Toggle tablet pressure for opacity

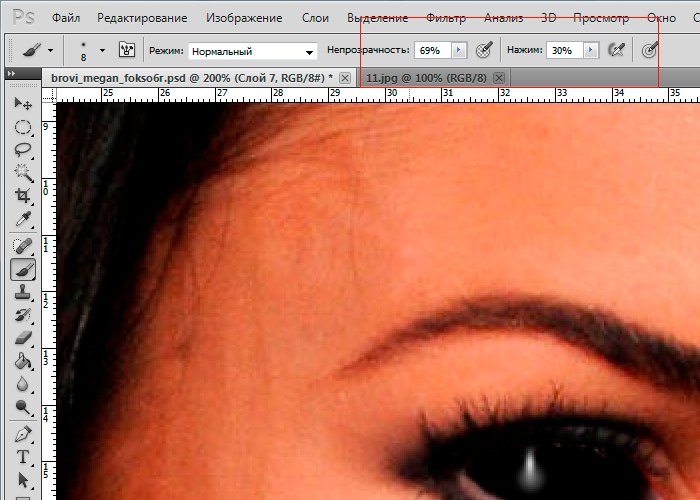pyautogui.click(x=484, y=50)
